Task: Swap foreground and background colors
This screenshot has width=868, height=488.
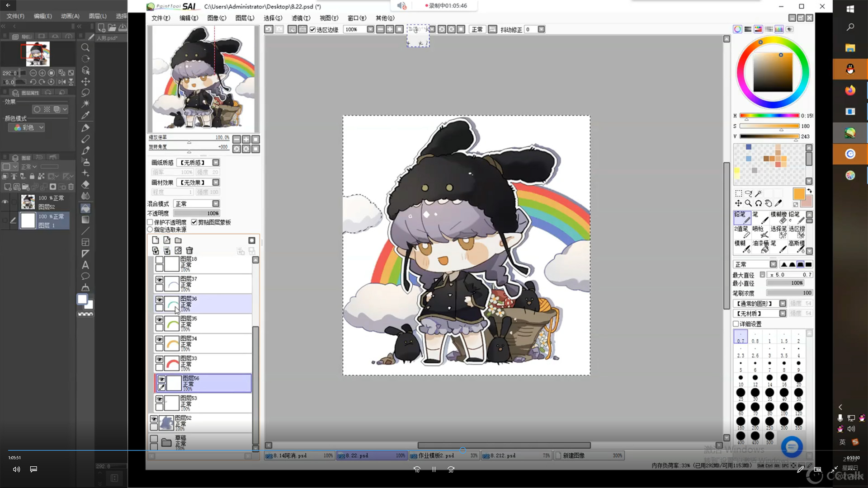Action: click(x=809, y=191)
